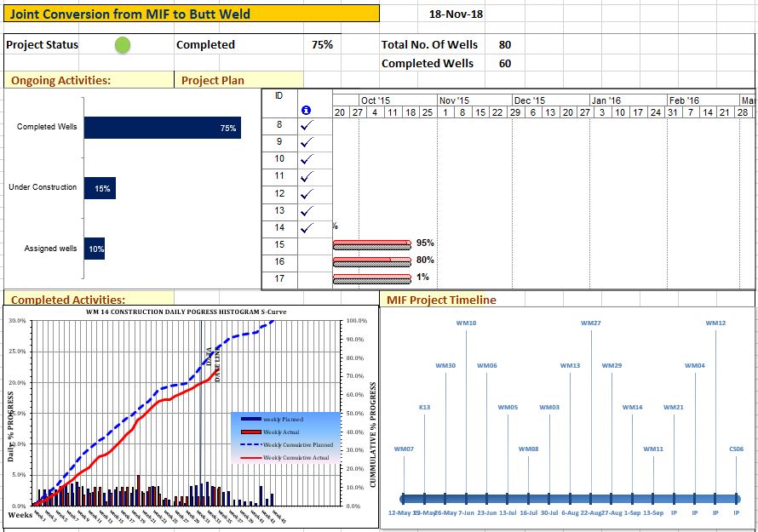Select the WM10 marker on the timeline
This screenshot has height=532, width=758.
coord(466,323)
